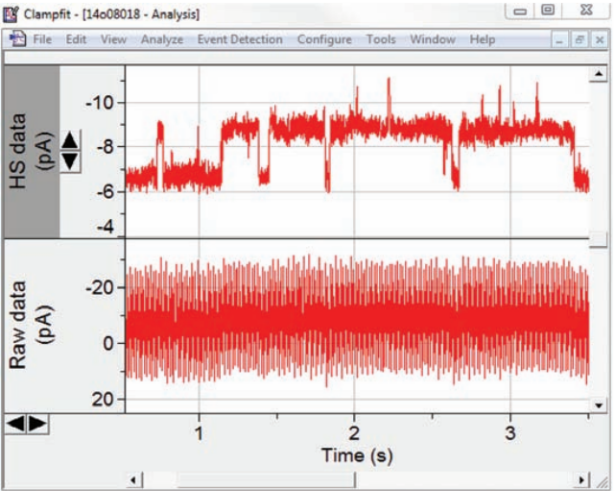Click the Clampfit application icon in title bar
615x491 pixels.
(11, 13)
